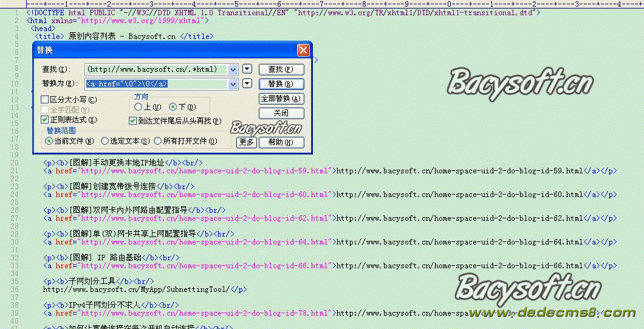Screen dimensions: 644x329
Task: Click the 替换(R) button
Action: click(x=281, y=84)
